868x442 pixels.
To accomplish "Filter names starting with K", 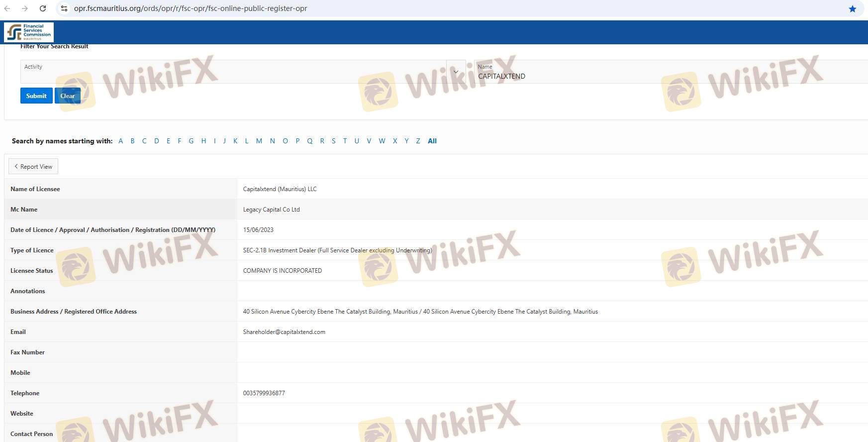I will click(235, 141).
